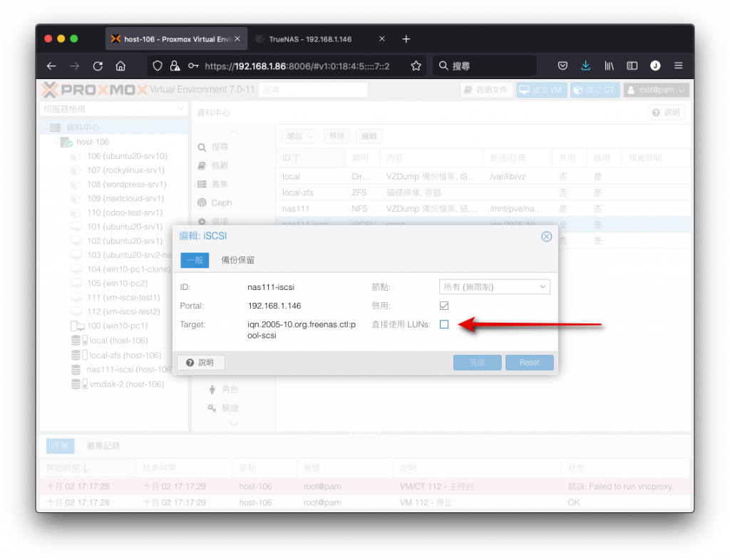Screen dimensions: 730x560
Task: Collapse the host-106 tree node
Action: (x=56, y=142)
